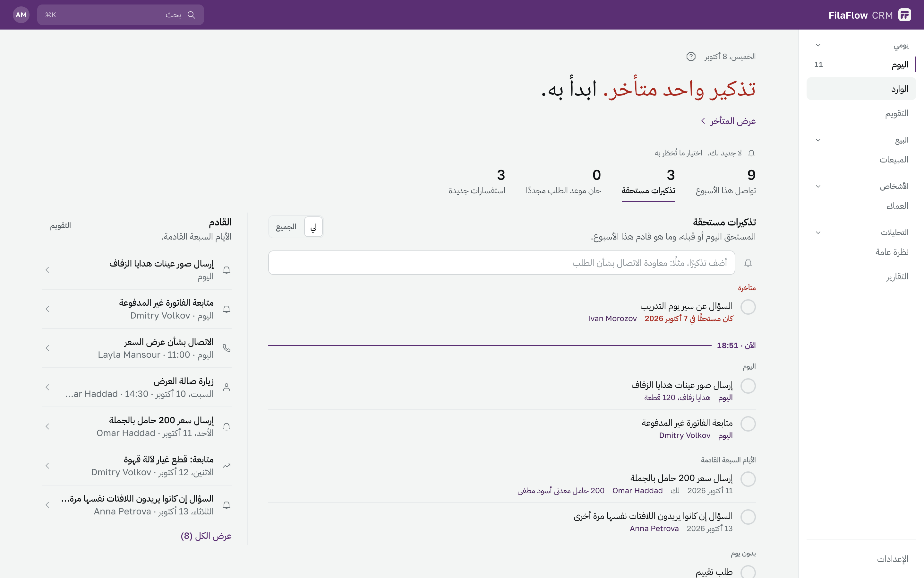Click 'اختيار ما تُخطَر به' link
The width and height of the screenshot is (924, 578).
coord(678,153)
